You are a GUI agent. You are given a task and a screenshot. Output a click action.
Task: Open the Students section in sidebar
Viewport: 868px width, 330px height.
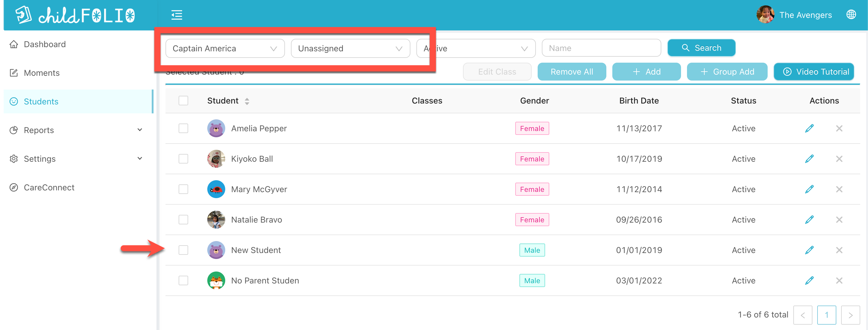(x=41, y=101)
